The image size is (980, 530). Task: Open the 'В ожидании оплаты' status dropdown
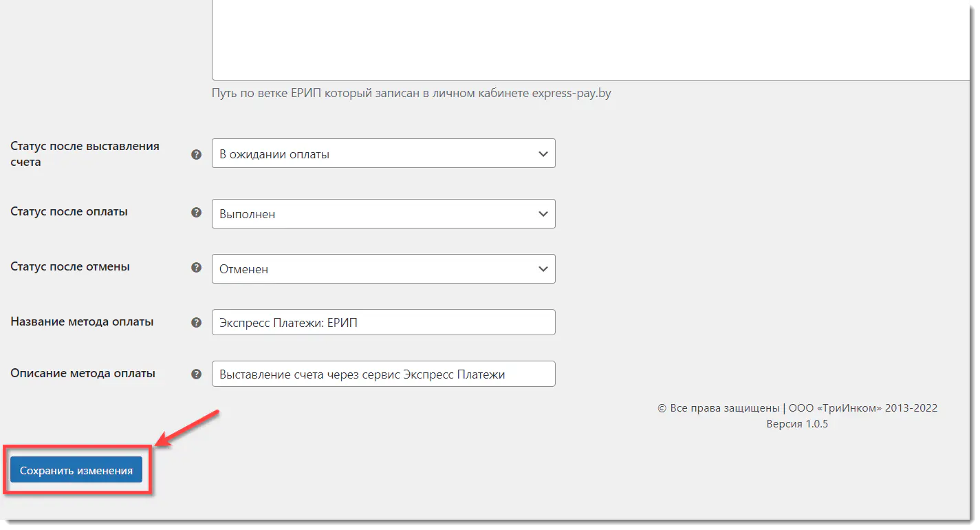[x=383, y=153]
